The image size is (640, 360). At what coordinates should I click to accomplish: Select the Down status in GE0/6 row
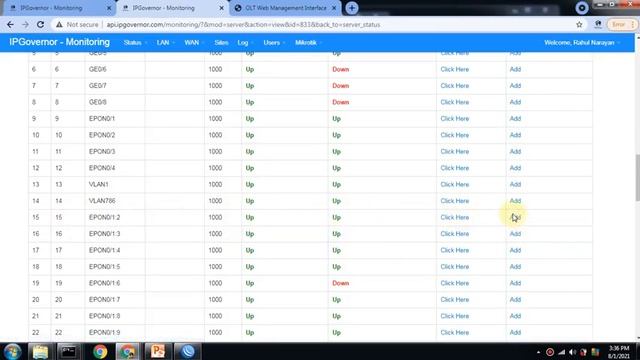pos(340,69)
